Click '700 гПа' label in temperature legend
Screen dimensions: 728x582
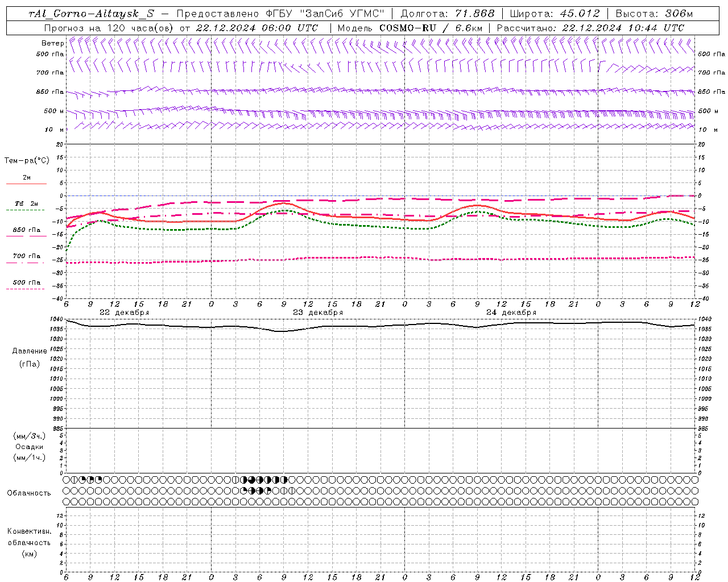point(27,256)
